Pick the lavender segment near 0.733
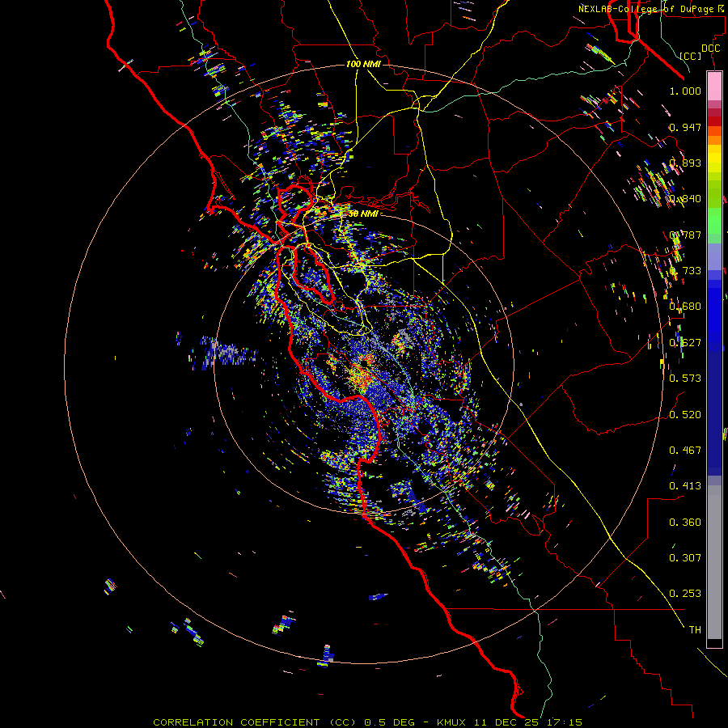The image size is (728, 728). pyautogui.click(x=714, y=256)
